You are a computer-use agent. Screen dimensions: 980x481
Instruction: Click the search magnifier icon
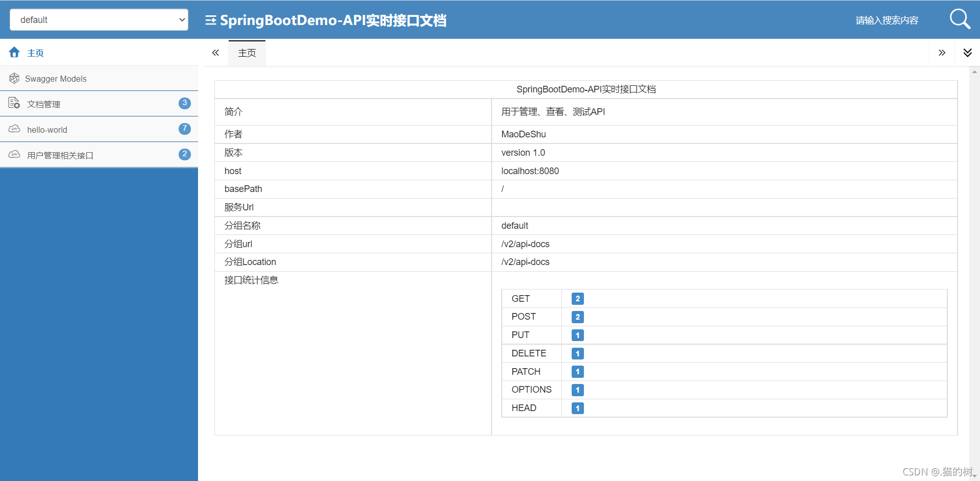pos(960,19)
